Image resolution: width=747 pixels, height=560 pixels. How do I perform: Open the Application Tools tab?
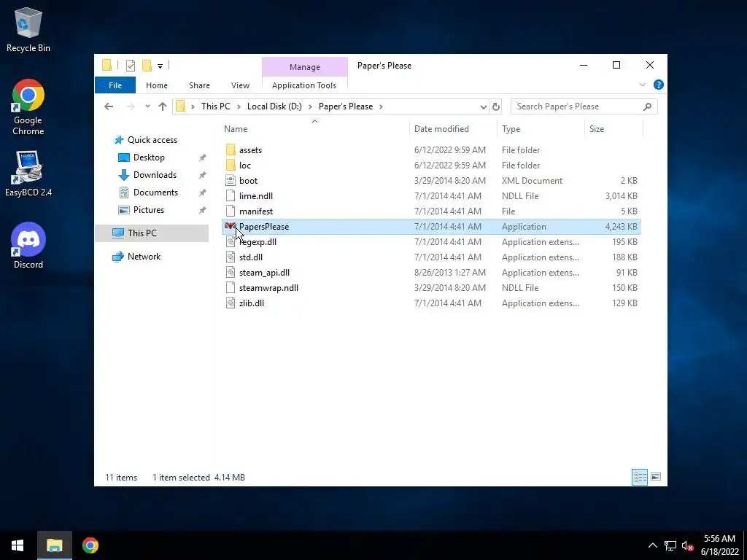point(304,85)
